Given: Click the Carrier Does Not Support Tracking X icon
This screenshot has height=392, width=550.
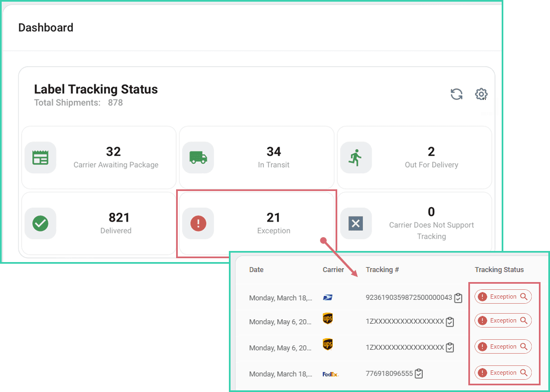Looking at the screenshot, I should [x=356, y=223].
